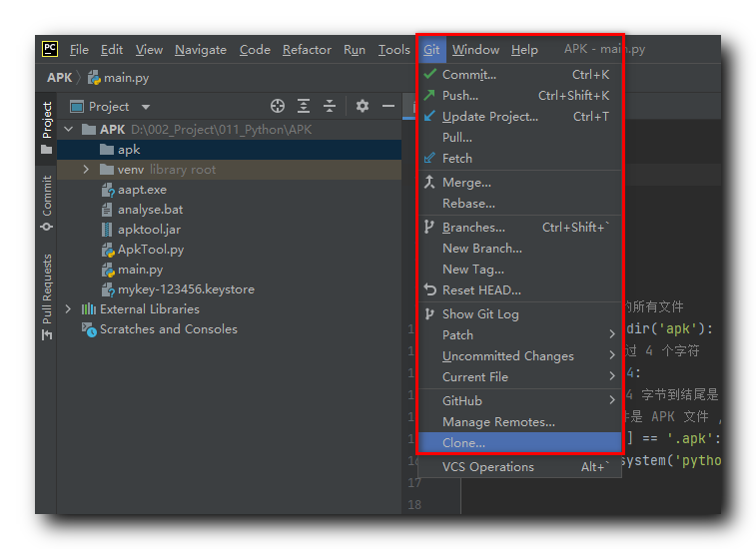Expand the venv library root folder

point(86,169)
